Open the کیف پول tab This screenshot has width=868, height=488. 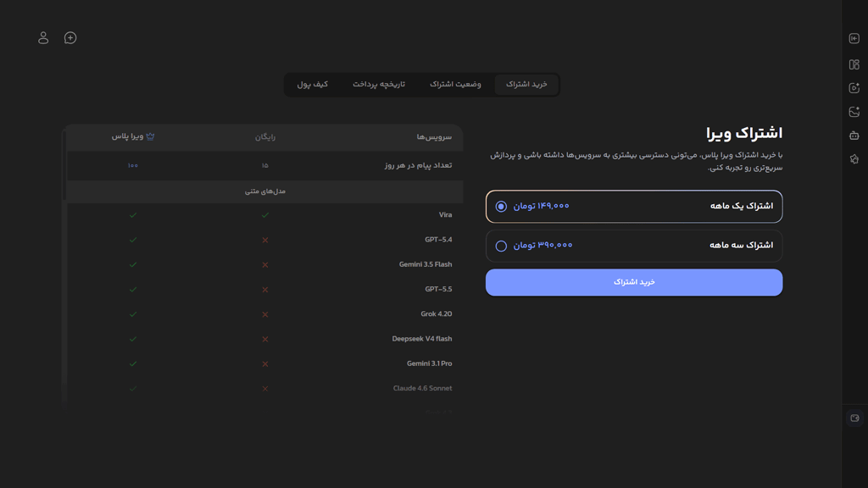313,84
